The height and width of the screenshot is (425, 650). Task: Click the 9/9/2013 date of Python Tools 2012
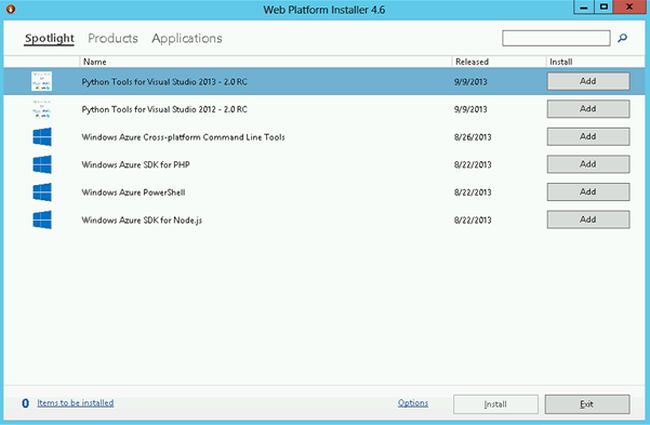click(471, 109)
